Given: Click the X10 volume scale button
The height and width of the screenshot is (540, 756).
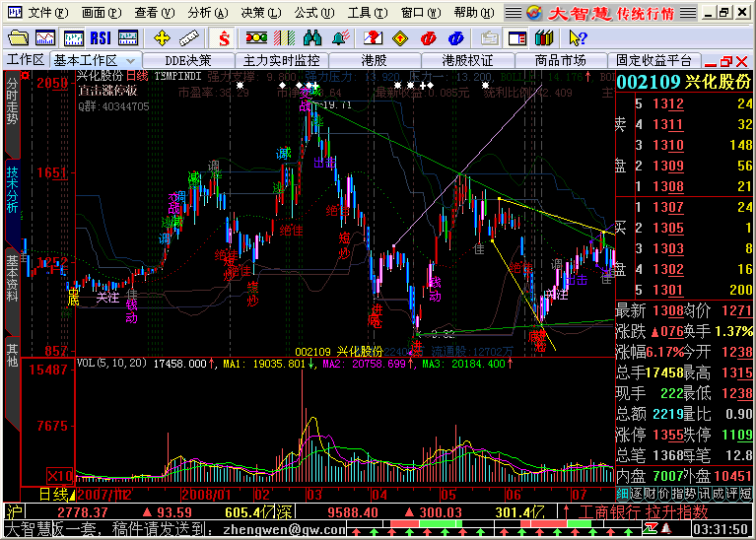Looking at the screenshot, I should (60, 476).
